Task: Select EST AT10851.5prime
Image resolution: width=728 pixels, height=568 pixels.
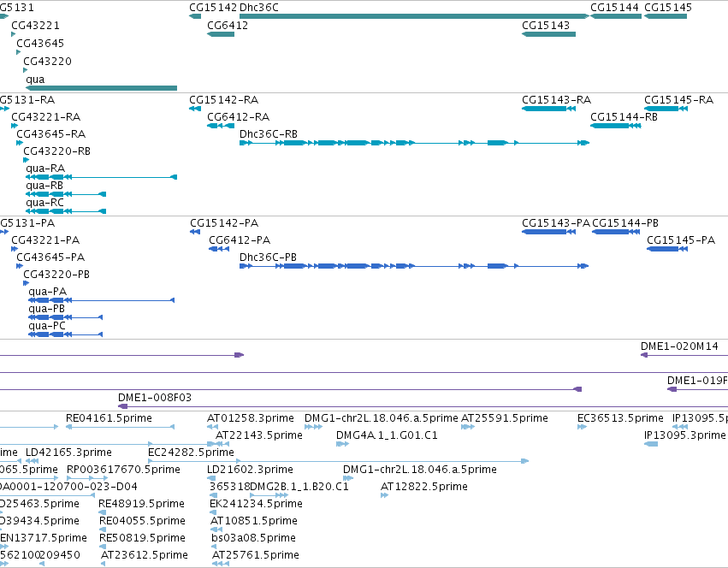Action: tap(254, 522)
